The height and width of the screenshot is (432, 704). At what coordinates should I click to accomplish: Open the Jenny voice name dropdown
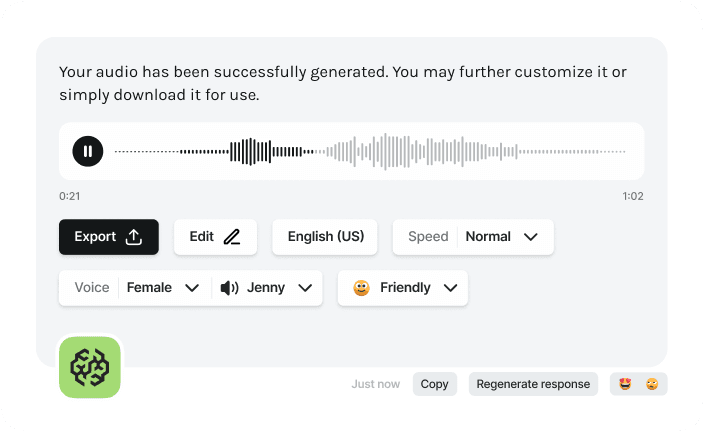[305, 288]
